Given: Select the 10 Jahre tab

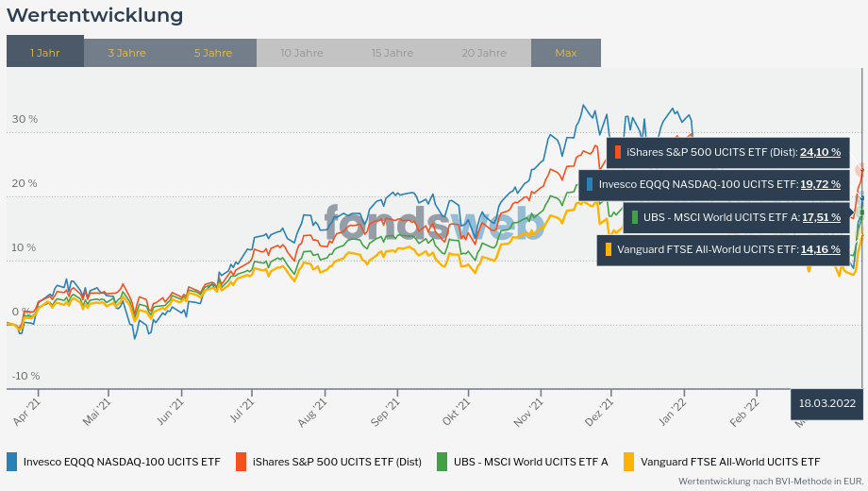Looking at the screenshot, I should click(x=301, y=53).
